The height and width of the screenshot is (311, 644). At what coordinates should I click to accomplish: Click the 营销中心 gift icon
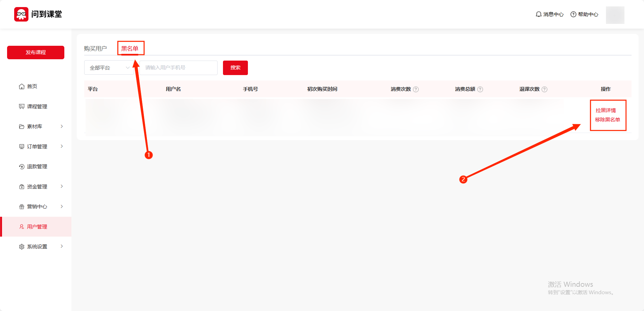(22, 207)
